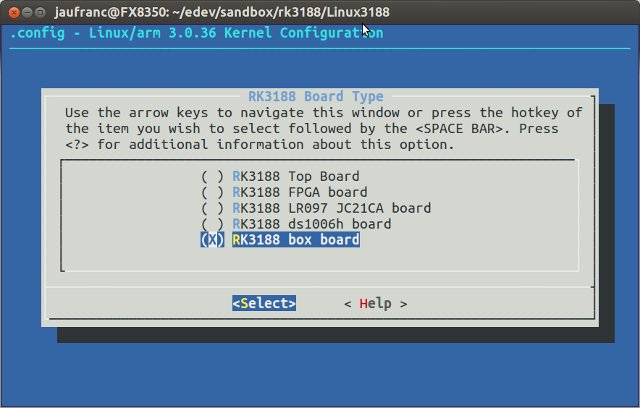Viewport: 640px width, 408px height.
Task: Click the navigation instructions help text
Action: coord(324,129)
